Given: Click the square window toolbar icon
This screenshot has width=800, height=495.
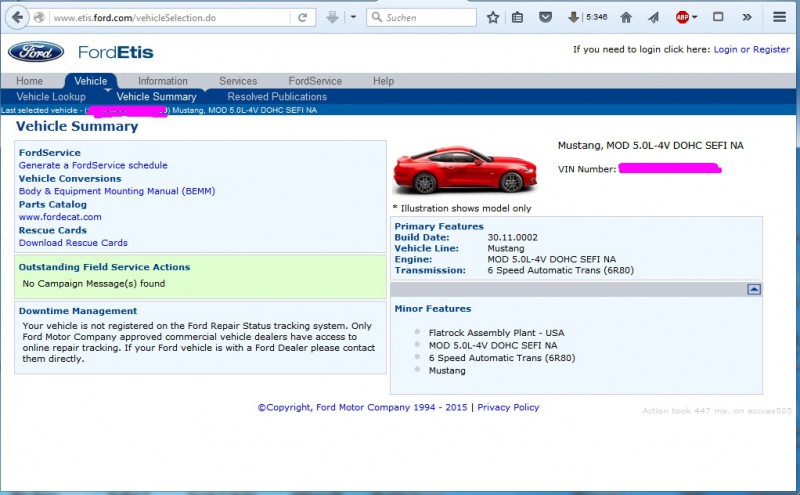Looking at the screenshot, I should pyautogui.click(x=718, y=17).
